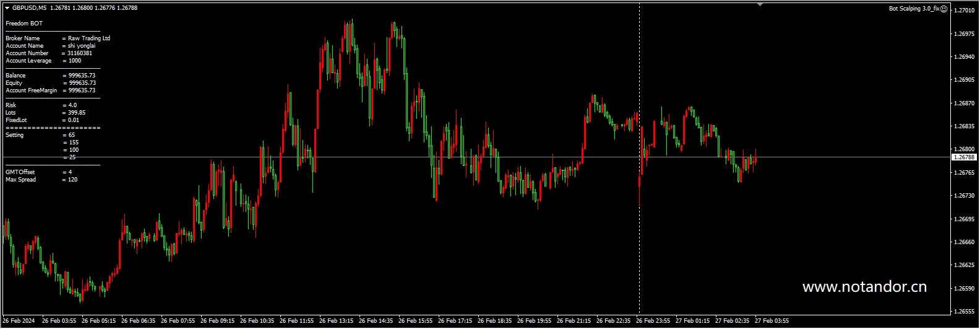Click time axis label 26 Feb 17:15
Image resolution: width=980 pixels, height=329 pixels.
point(455,321)
